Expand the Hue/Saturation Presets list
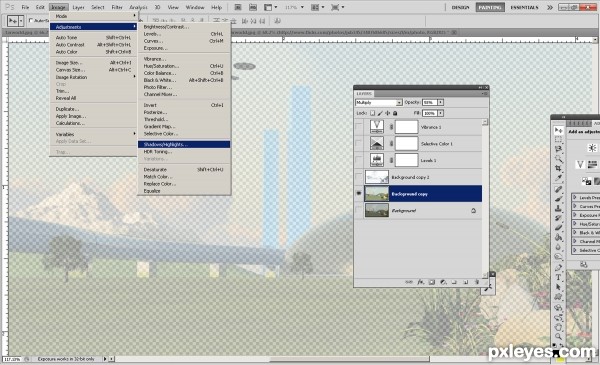The image size is (600, 365). pos(575,224)
